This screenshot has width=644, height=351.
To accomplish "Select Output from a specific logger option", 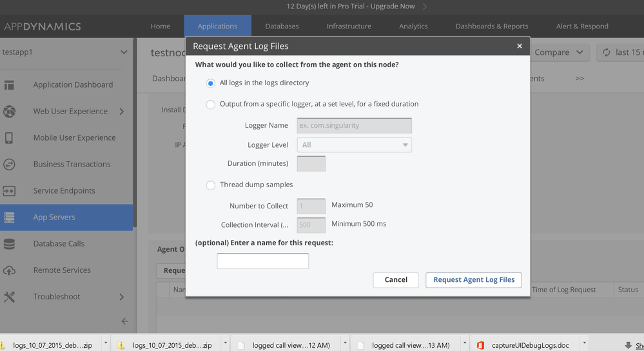I will click(x=211, y=105).
